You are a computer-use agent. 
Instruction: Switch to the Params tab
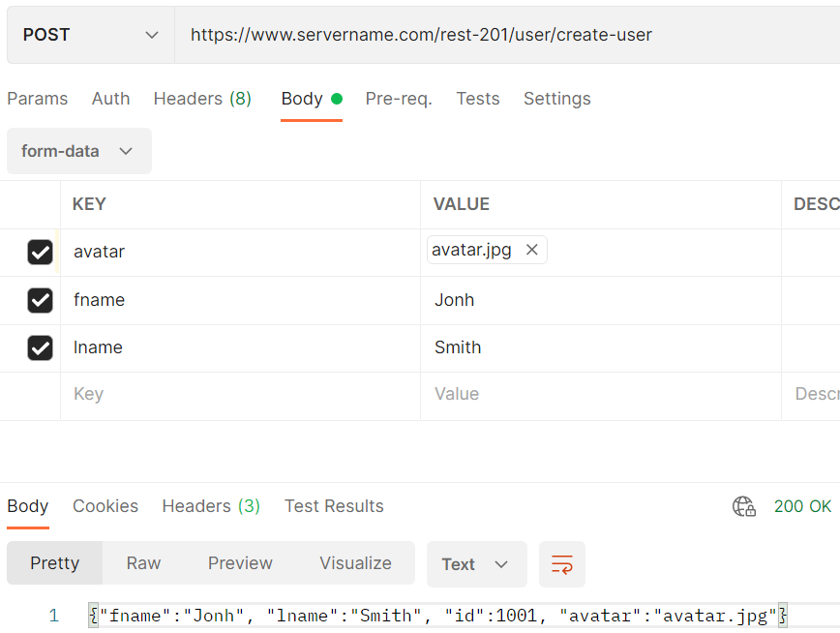(x=38, y=99)
